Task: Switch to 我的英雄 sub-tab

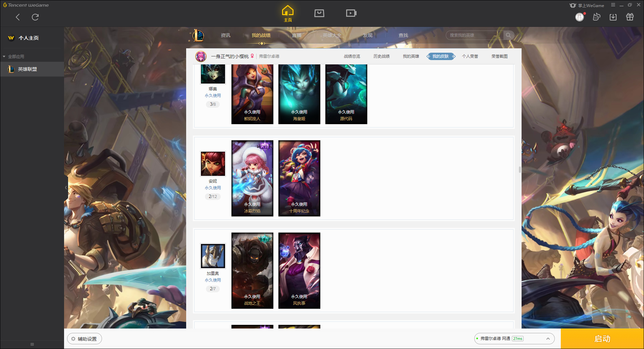Action: click(411, 56)
